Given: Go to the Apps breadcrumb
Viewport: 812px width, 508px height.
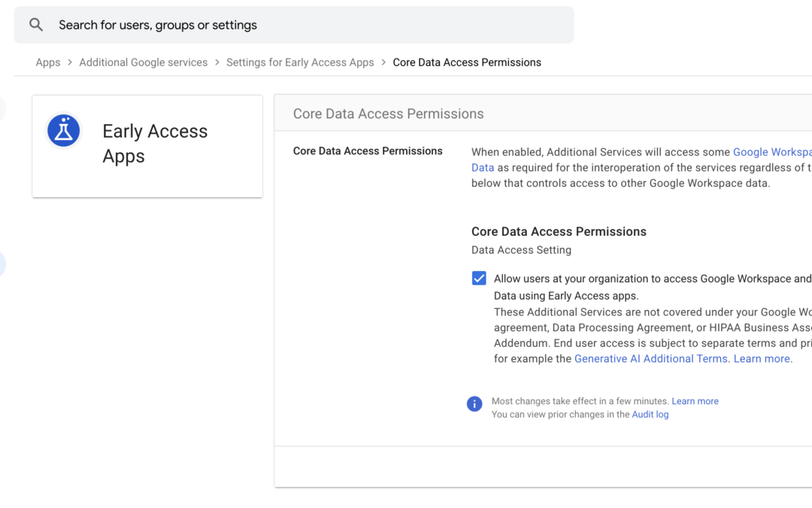Looking at the screenshot, I should point(47,62).
